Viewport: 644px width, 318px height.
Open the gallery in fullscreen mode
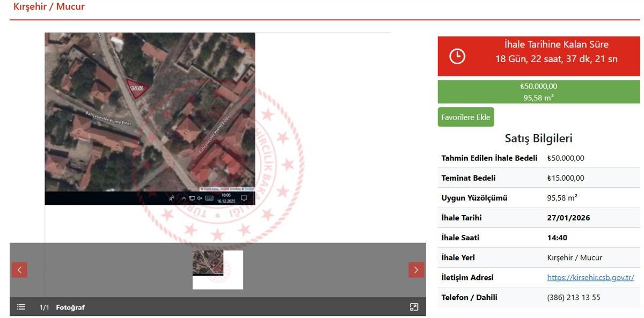pos(414,307)
